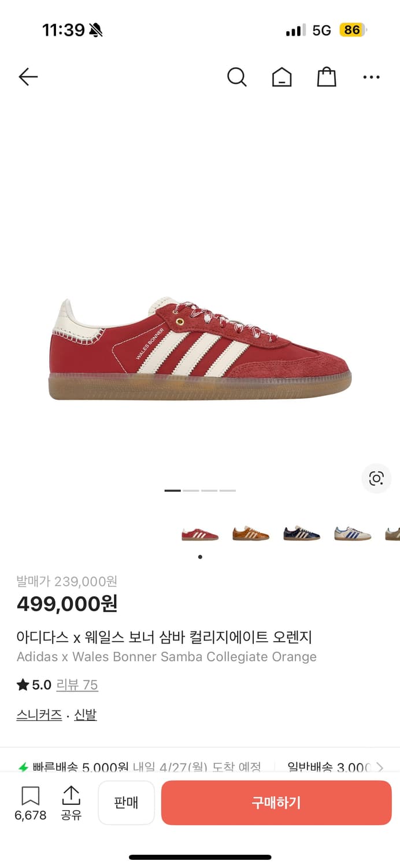Select the red Samba color thumbnail

click(x=200, y=534)
